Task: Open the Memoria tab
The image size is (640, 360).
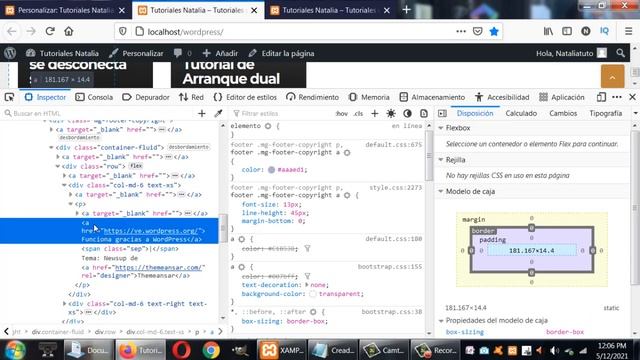Action: pyautogui.click(x=369, y=97)
